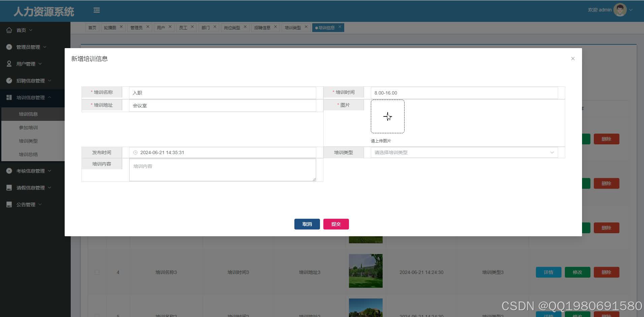Click the 培训名称3 table cell
644x317 pixels.
click(166, 272)
